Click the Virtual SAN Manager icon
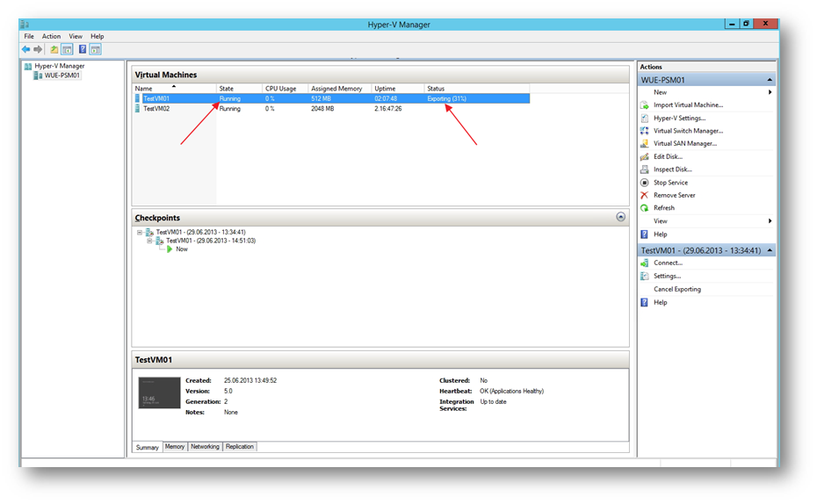Screen dimensions: 817x504 (645, 144)
